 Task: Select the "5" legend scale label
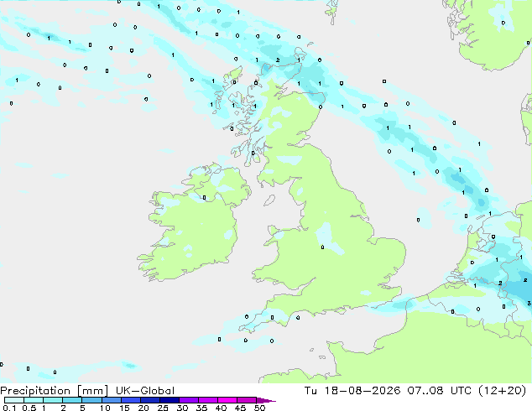click(x=82, y=408)
